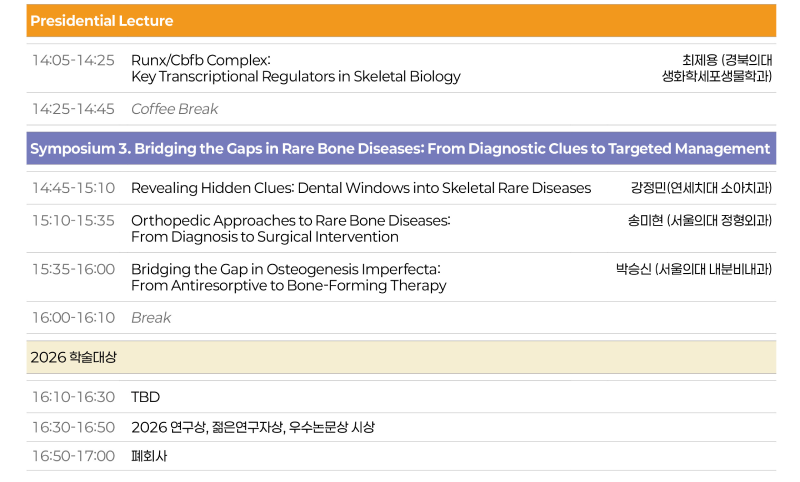The height and width of the screenshot is (482, 800).
Task: Click speaker 송미현 (서울의대 정형외과)
Action: click(x=699, y=221)
